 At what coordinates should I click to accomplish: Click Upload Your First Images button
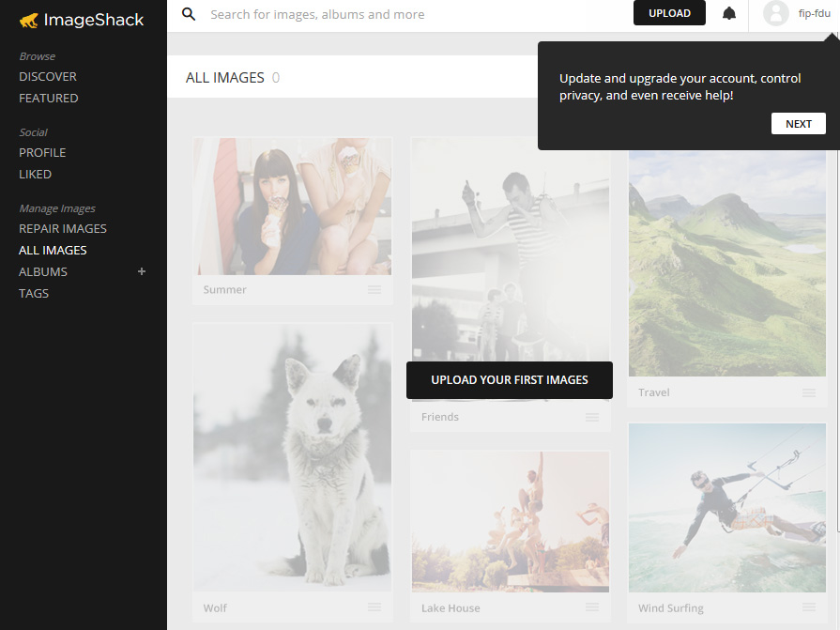tap(510, 380)
